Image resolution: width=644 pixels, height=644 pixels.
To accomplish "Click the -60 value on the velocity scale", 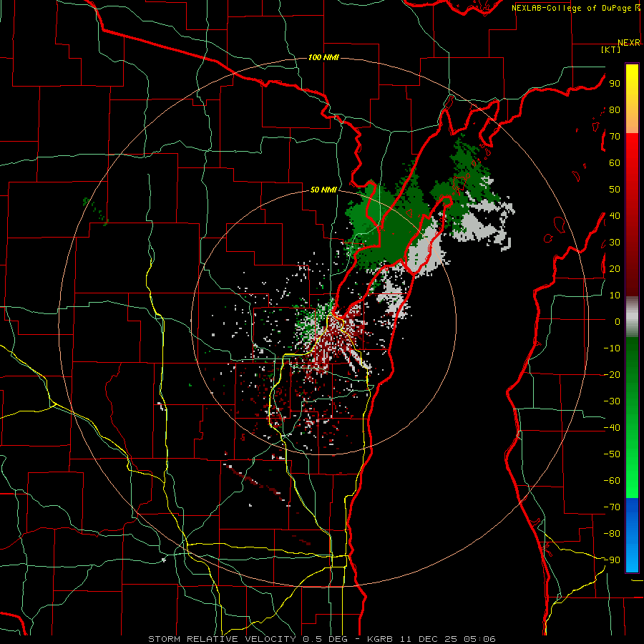I will coord(612,481).
